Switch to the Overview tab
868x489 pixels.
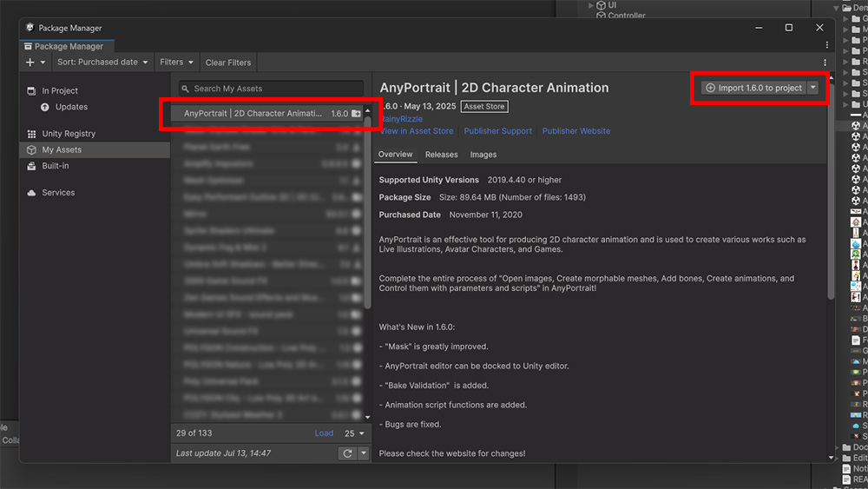pyautogui.click(x=395, y=155)
